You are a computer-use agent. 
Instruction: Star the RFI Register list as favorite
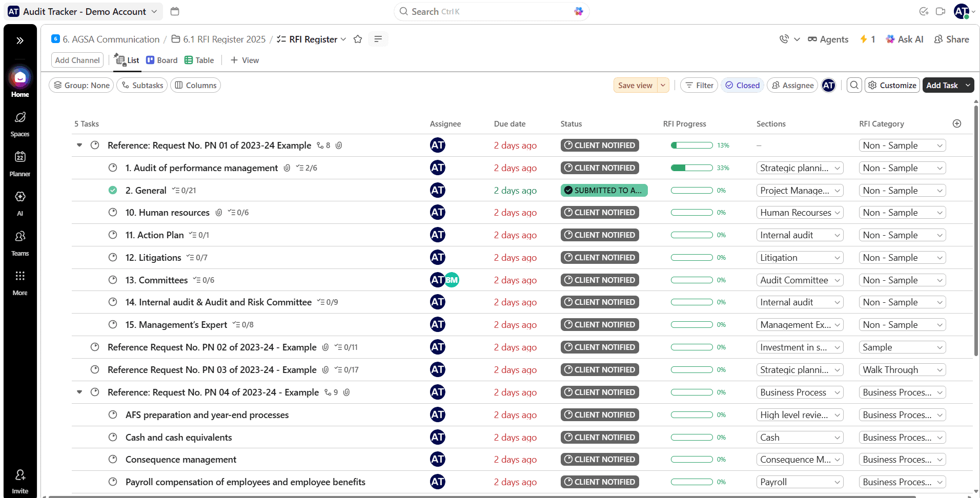tap(358, 39)
